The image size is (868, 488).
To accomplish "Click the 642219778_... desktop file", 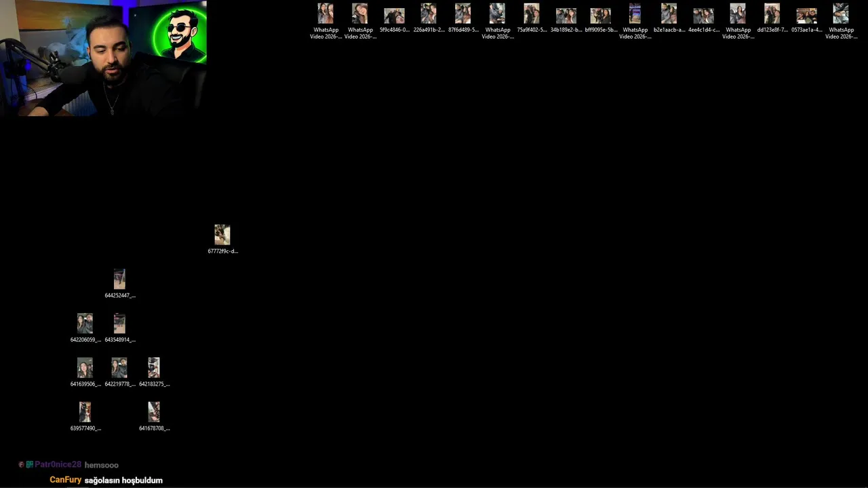I will (x=120, y=372).
